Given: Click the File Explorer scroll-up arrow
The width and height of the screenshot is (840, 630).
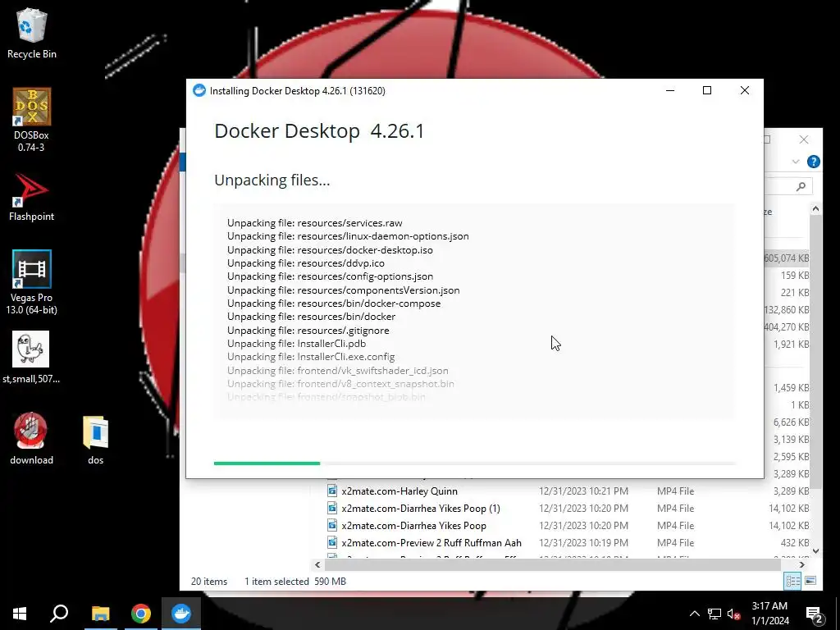Looking at the screenshot, I should (815, 208).
